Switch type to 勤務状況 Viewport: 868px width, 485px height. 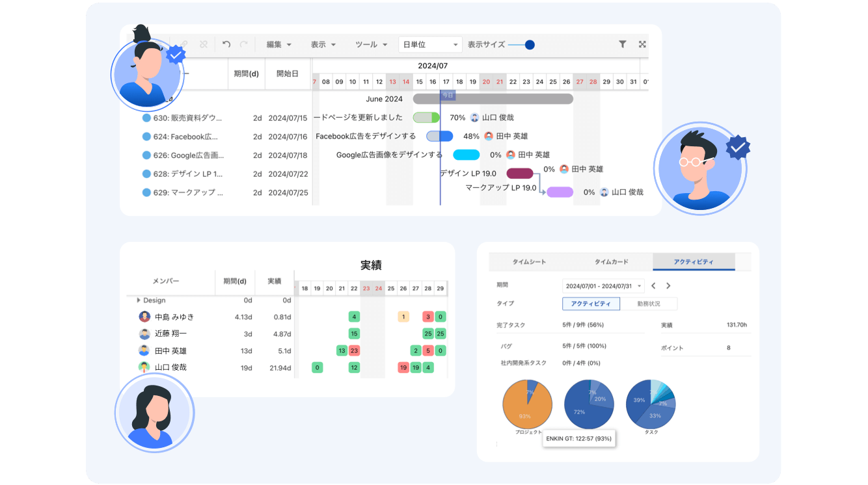point(649,304)
